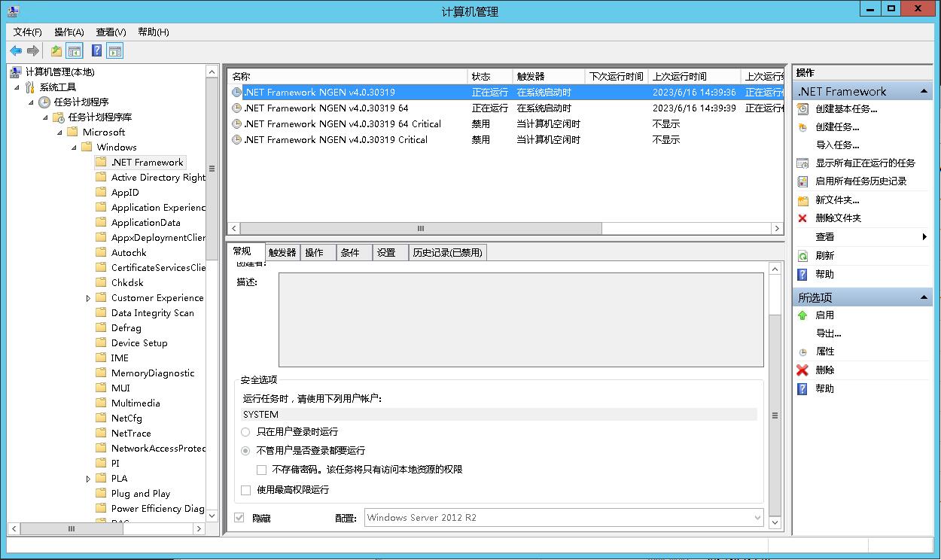Toggle the 不存储密码 checkbox
The height and width of the screenshot is (560, 941).
tap(262, 470)
